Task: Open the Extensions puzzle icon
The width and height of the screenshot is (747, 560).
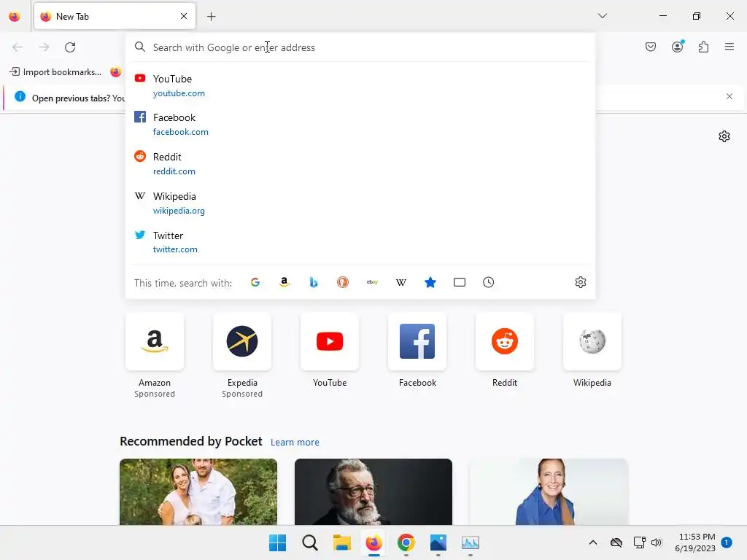Action: (704, 47)
